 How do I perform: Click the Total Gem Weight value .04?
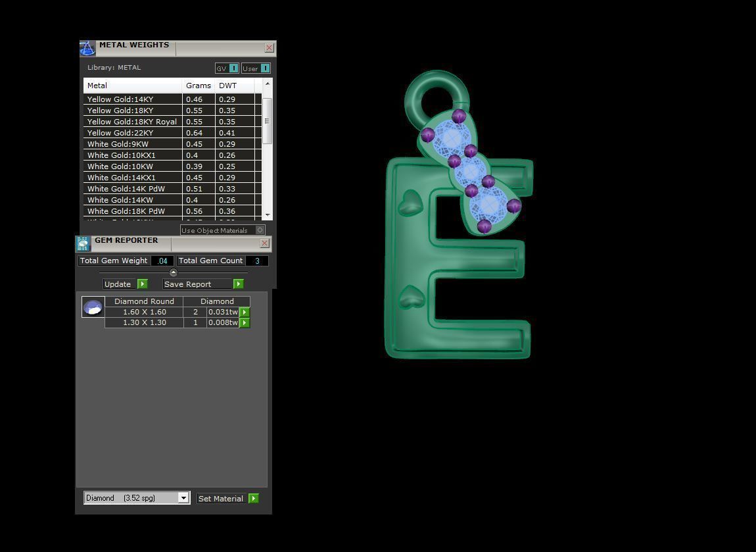coord(162,261)
